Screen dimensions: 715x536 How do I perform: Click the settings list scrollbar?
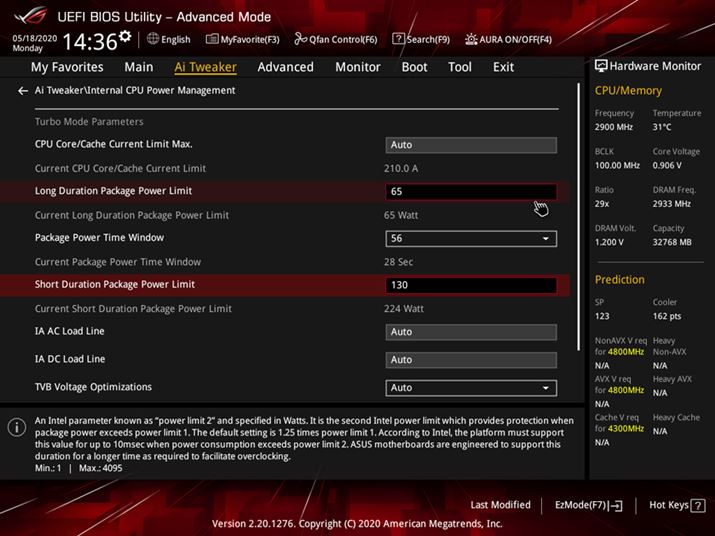point(579,217)
